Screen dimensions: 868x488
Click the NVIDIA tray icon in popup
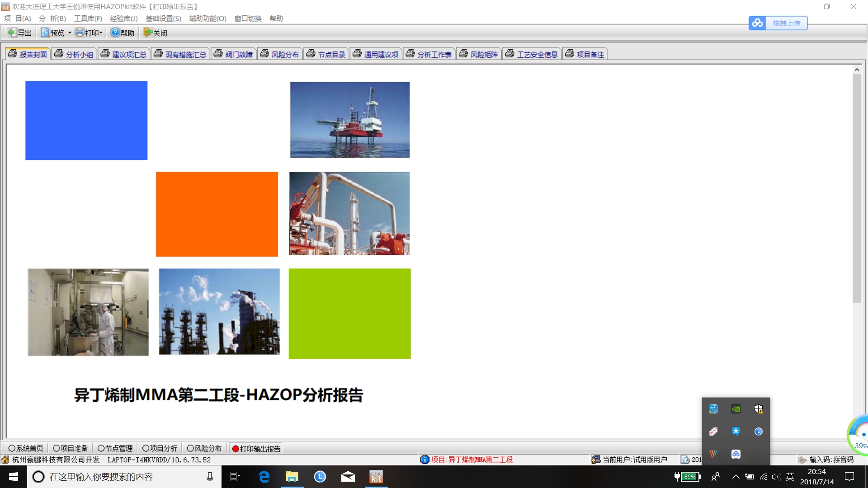coord(736,409)
